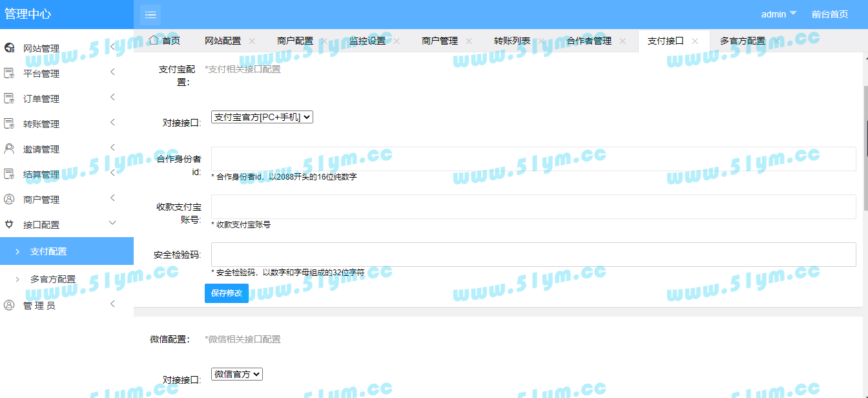The image size is (868, 398).
Task: Switch to the 网站配置 tab
Action: coord(223,41)
